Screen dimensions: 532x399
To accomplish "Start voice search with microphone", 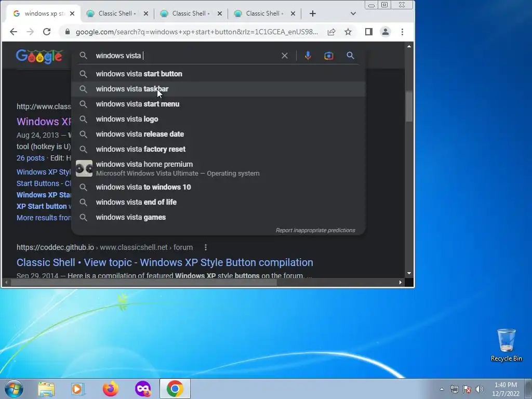I will pyautogui.click(x=308, y=56).
